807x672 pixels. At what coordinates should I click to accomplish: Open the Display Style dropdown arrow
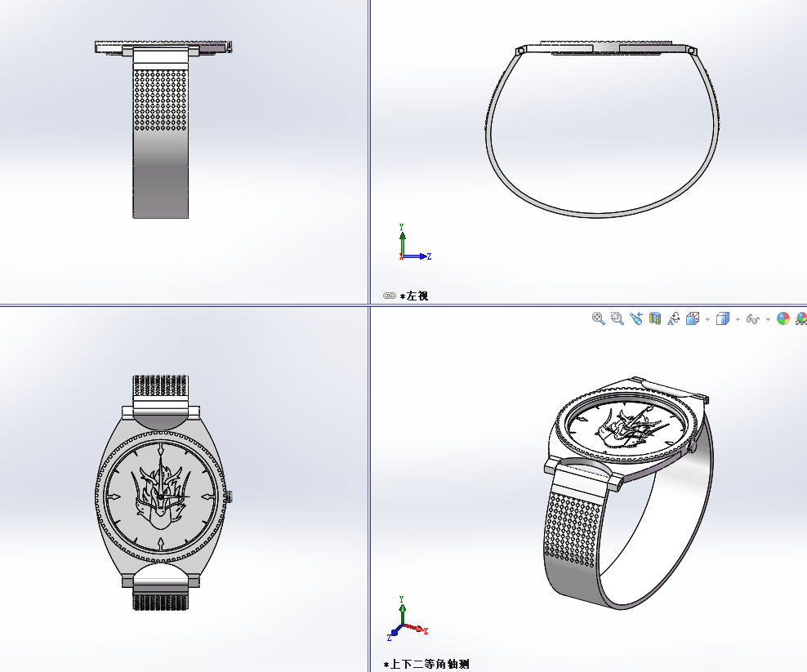point(738,319)
